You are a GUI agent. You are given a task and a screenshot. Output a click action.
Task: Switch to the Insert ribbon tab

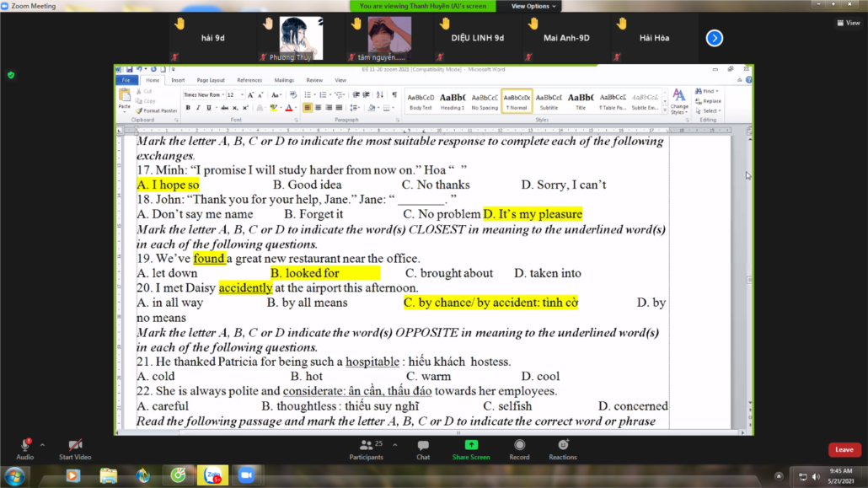tap(178, 80)
